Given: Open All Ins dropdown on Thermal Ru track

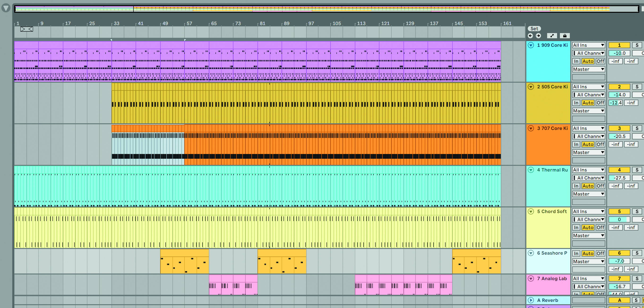Looking at the screenshot, I should [588, 170].
